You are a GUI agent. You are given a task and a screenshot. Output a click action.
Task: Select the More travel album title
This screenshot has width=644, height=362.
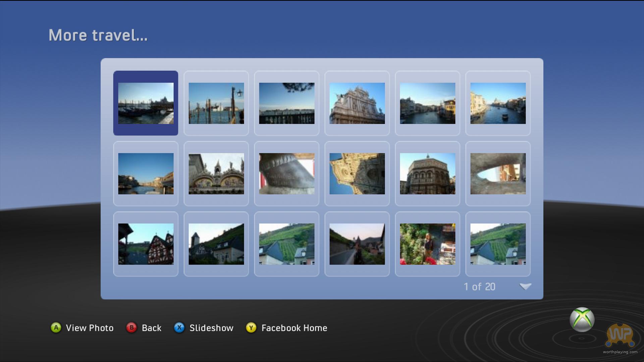pos(98,35)
